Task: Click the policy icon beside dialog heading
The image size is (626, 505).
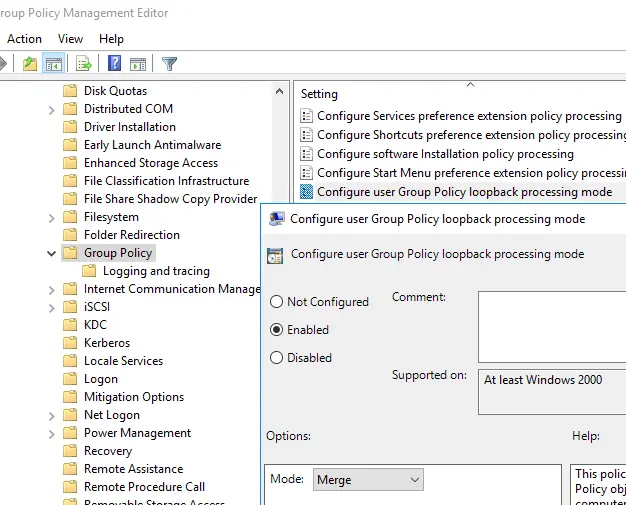Action: 275,255
